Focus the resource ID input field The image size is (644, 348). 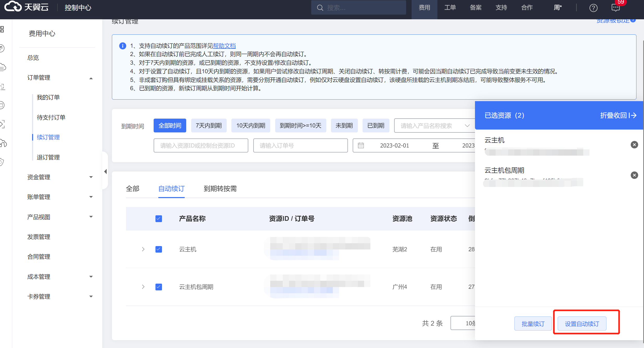(x=201, y=145)
